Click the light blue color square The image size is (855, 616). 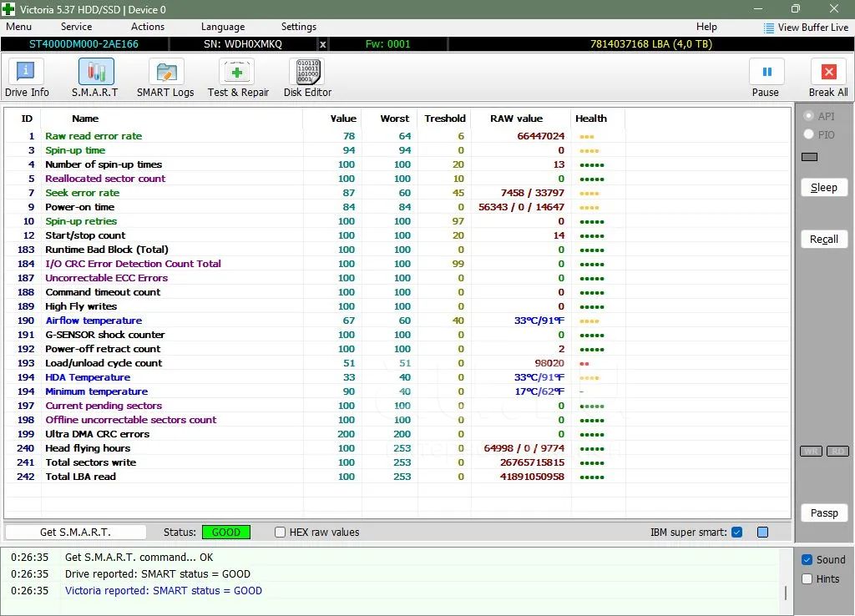point(762,533)
